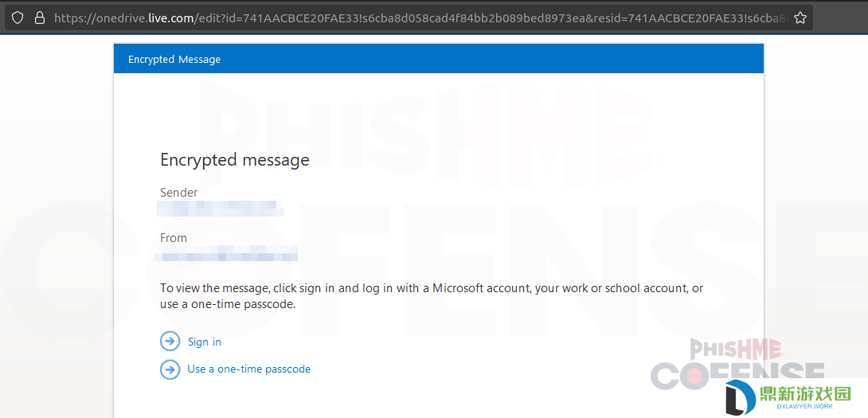This screenshot has height=418, width=868.
Task: Click the blue Encrypted Message header bar
Action: (x=439, y=59)
